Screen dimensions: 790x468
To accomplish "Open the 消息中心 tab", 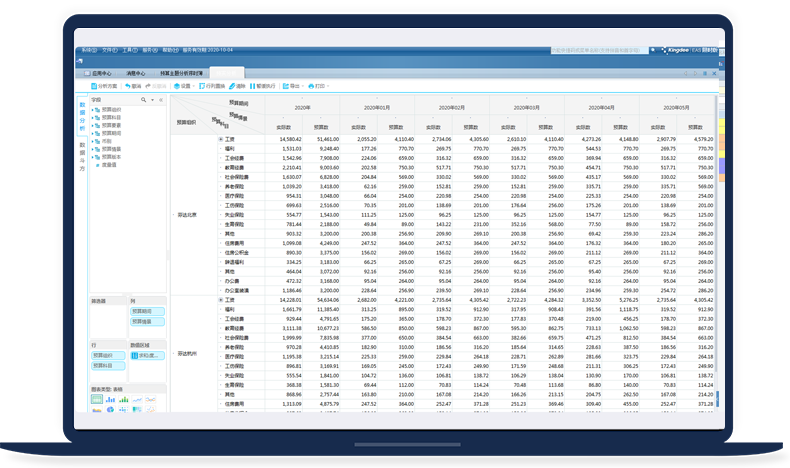I will click(x=135, y=74).
